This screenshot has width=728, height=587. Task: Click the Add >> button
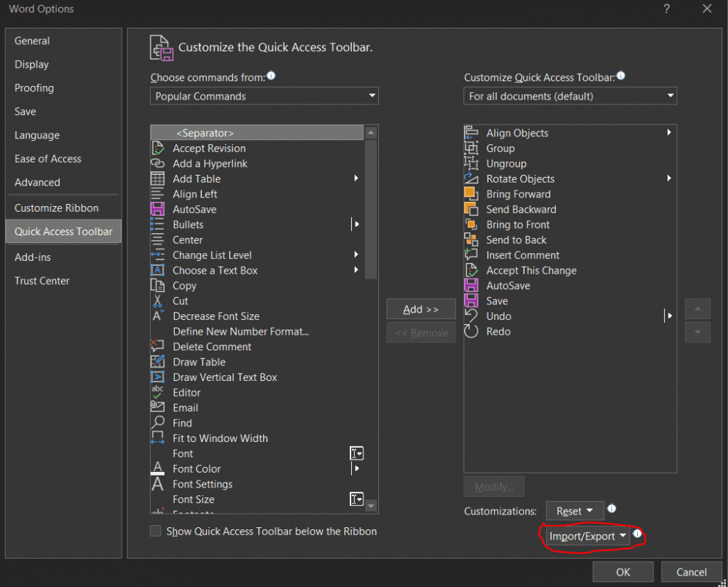[x=421, y=309]
